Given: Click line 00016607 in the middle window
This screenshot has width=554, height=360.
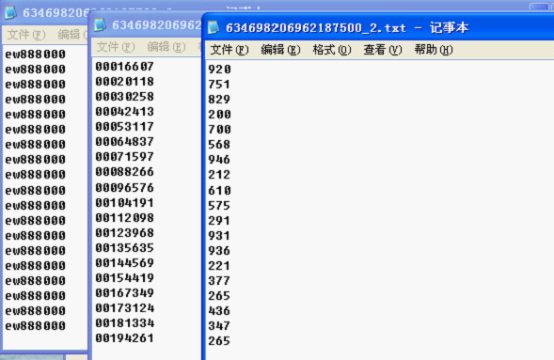Looking at the screenshot, I should click(125, 66).
